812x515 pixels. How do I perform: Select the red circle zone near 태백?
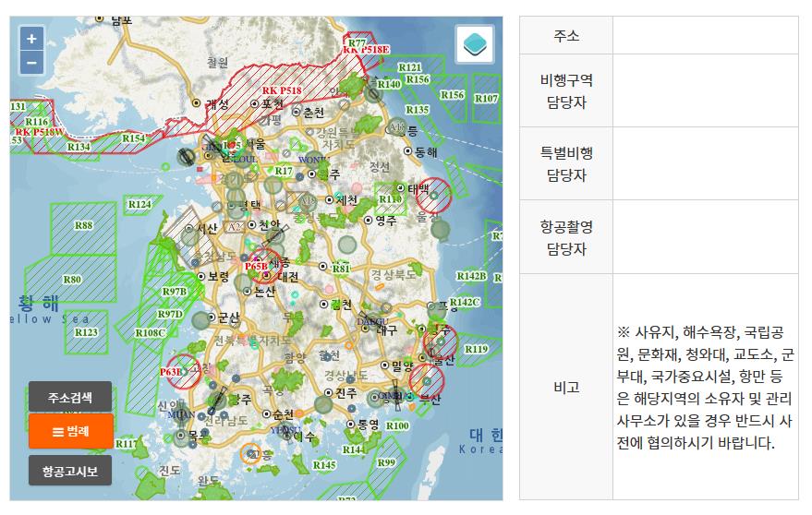(433, 196)
